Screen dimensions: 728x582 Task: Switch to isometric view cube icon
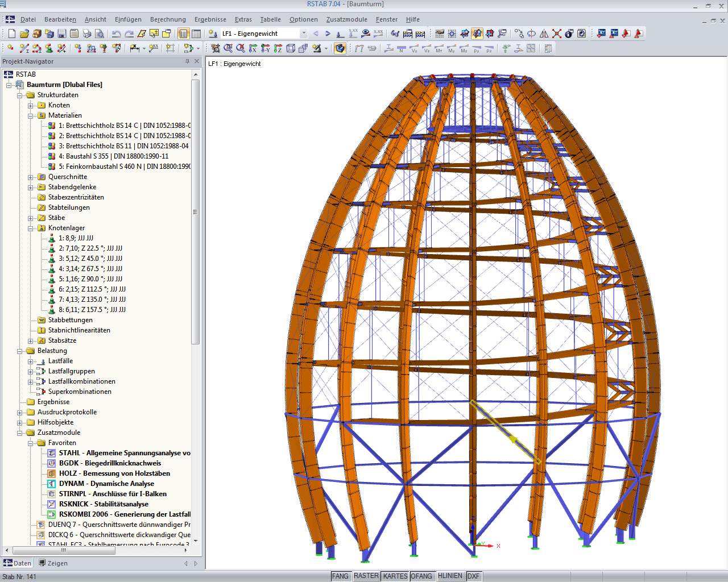coord(291,49)
